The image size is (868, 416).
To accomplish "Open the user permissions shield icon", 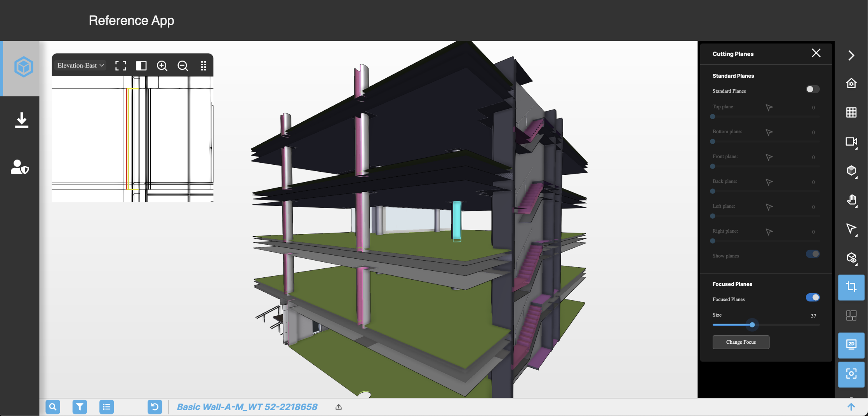I will tap(20, 167).
